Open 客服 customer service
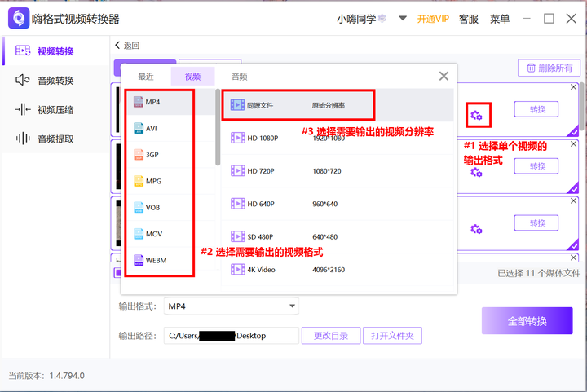587x392 pixels. [468, 19]
